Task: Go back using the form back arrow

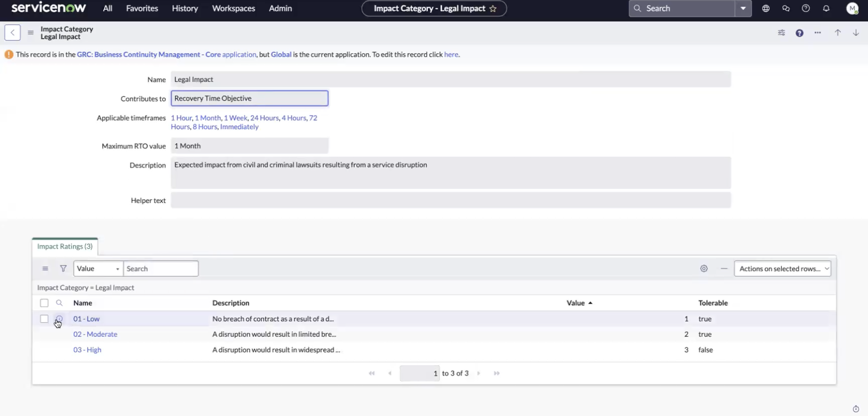Action: point(13,32)
